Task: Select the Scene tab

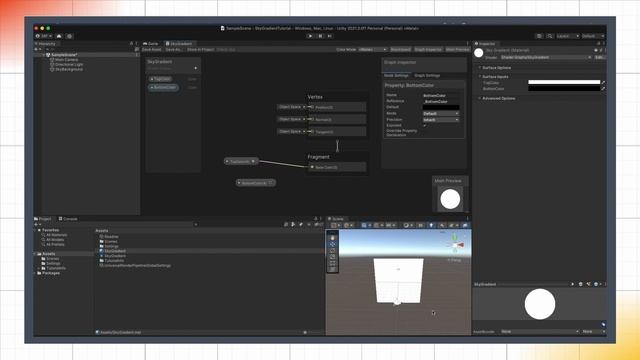Action: (x=336, y=219)
